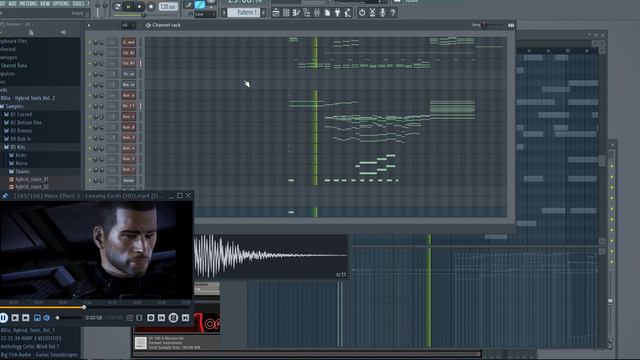The image size is (640, 360).
Task: Open the Line snap dropdown
Action: (205, 14)
